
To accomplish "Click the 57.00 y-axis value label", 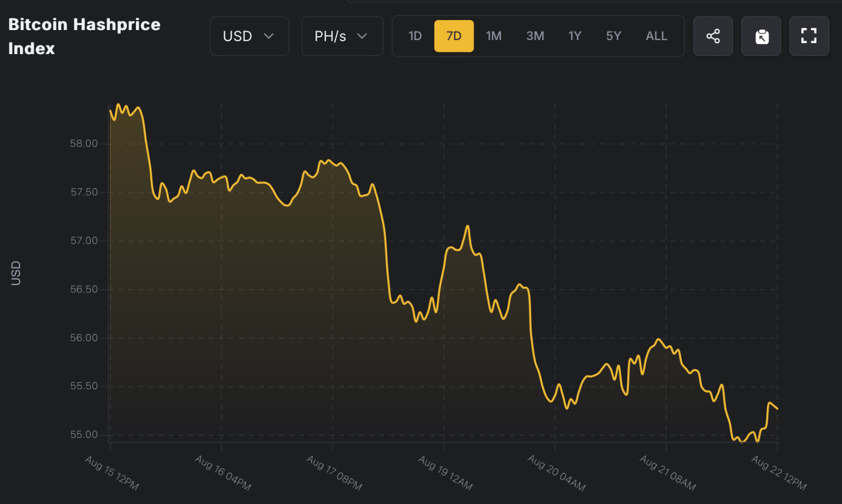I will click(84, 241).
